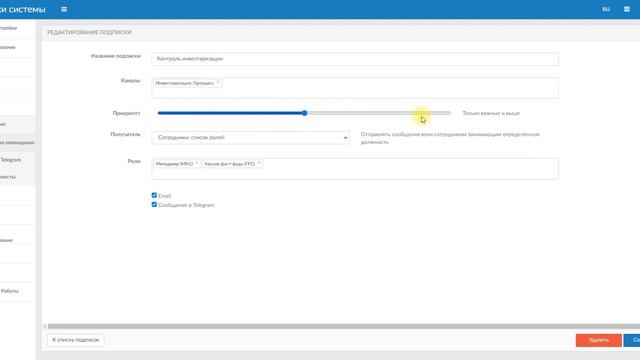Open the Telegram item in the sidebar
Screen dimensions: 640x360
[11, 160]
